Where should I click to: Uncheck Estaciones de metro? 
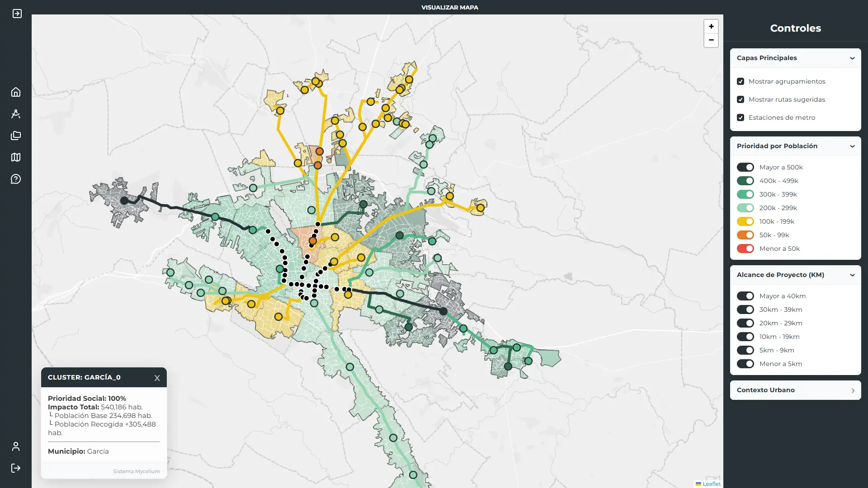(x=741, y=117)
